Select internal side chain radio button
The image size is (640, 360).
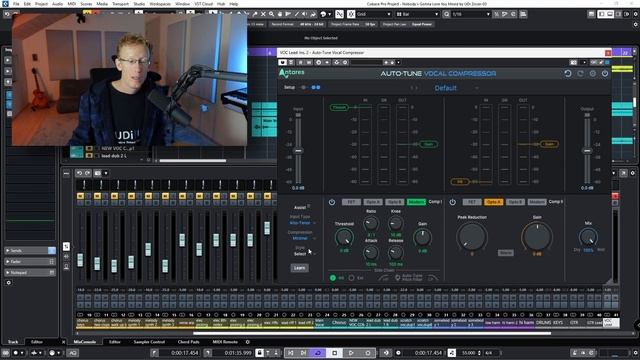[333, 278]
